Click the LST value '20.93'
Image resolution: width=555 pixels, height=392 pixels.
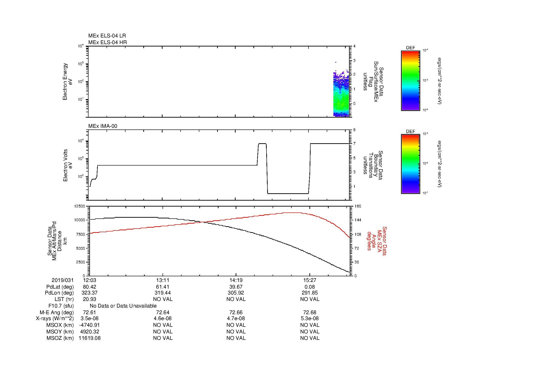coord(89,299)
